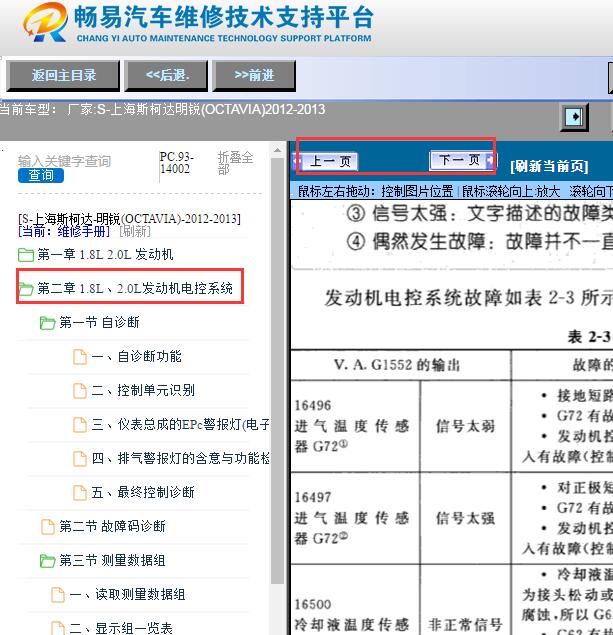
Task: Open folder icon of 第一章 发动机
Action: tap(26, 255)
